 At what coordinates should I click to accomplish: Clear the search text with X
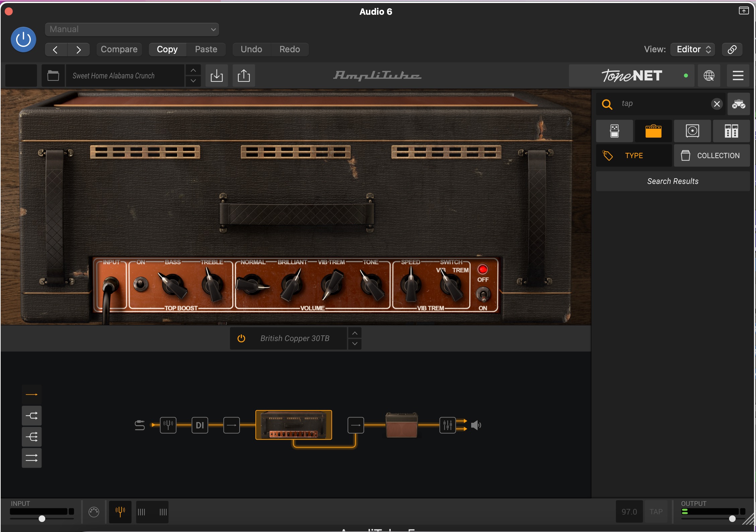click(x=717, y=104)
